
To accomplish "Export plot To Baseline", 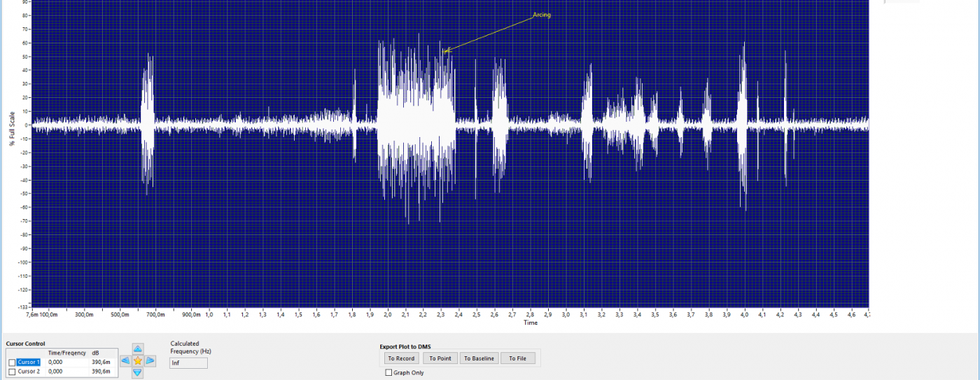I will click(479, 358).
